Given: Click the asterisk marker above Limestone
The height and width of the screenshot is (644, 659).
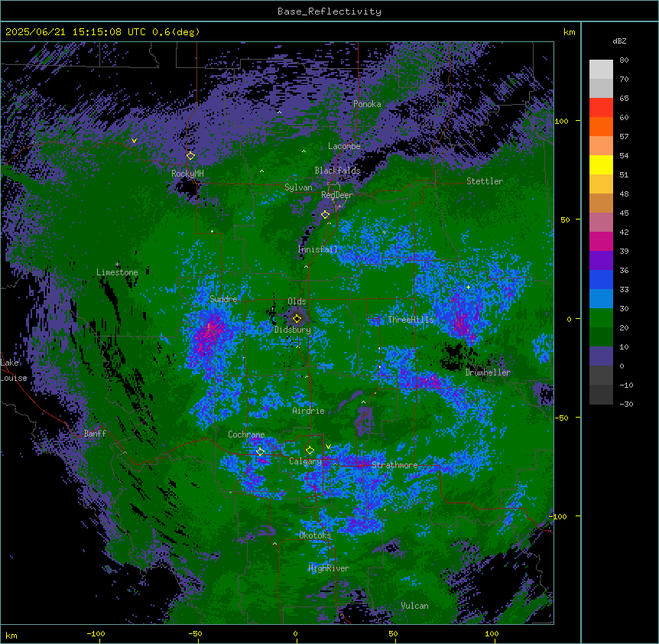Looking at the screenshot, I should [117, 265].
